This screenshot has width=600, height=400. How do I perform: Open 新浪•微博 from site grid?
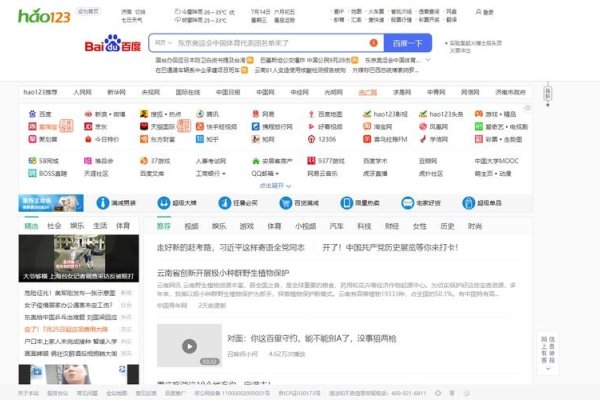coord(104,114)
